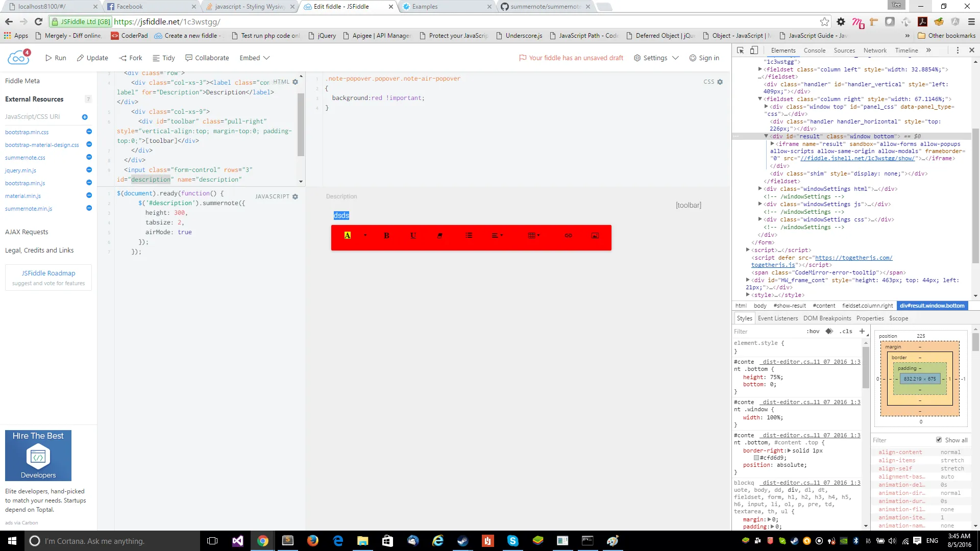980x551 pixels.
Task: Remove the summernote.css external resource
Action: tap(89, 157)
